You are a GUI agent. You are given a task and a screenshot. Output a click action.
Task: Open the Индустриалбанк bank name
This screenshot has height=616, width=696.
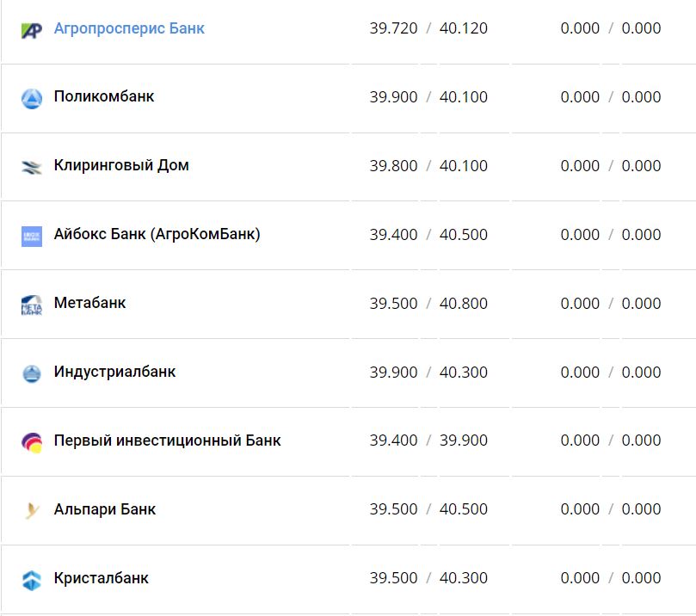pyautogui.click(x=114, y=372)
